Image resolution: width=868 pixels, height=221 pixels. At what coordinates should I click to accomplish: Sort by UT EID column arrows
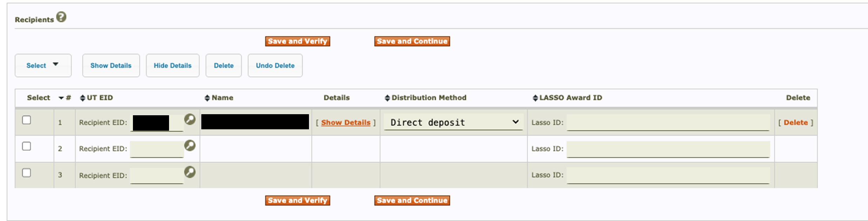tap(83, 98)
